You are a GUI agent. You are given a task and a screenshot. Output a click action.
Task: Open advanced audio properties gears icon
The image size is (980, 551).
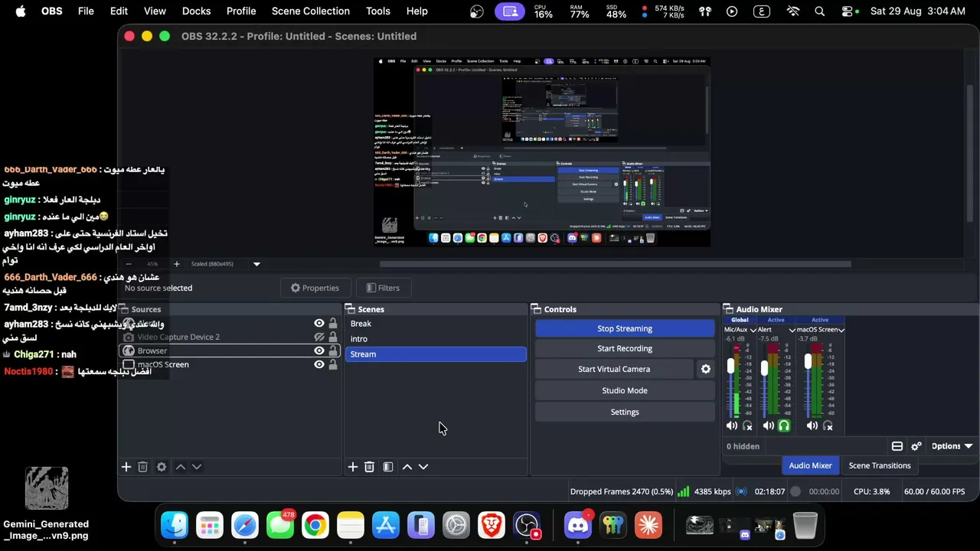click(x=916, y=446)
